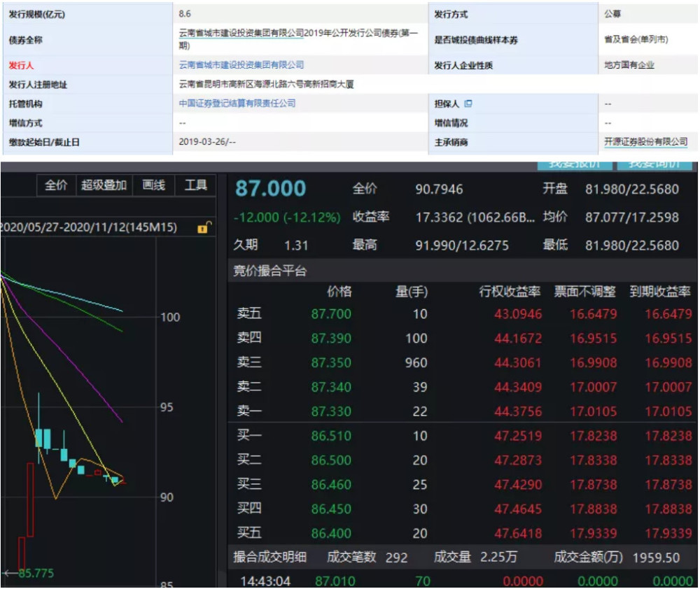The image size is (700, 589).
Task: Select the 买四 price 86.450
Action: pos(331,509)
